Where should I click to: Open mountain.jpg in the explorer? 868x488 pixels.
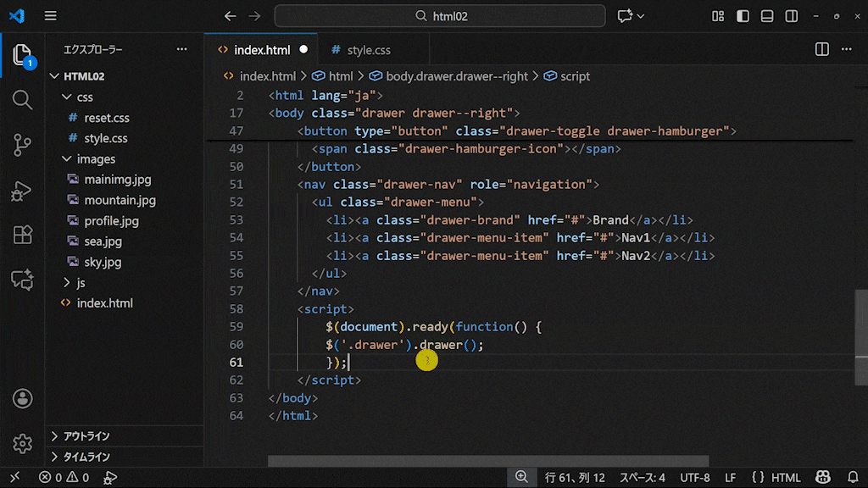click(x=120, y=200)
